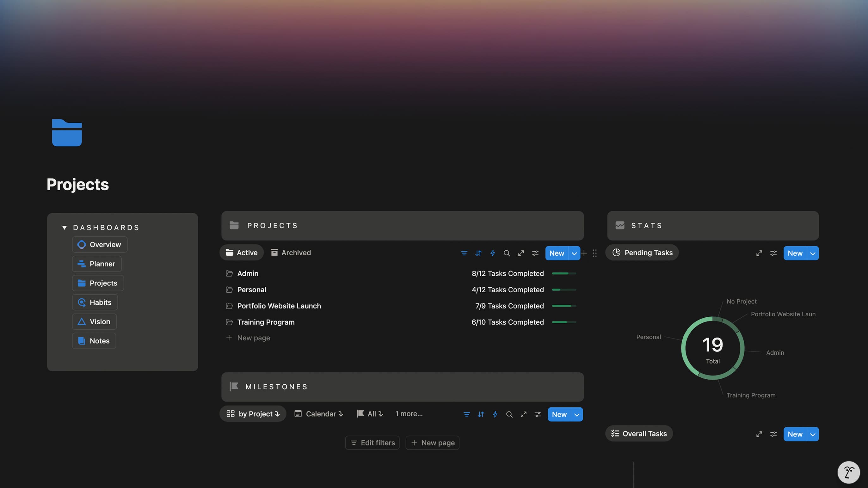Screen dimensions: 868x488
Task: Expand the Stats panel to full page view
Action: [759, 253]
